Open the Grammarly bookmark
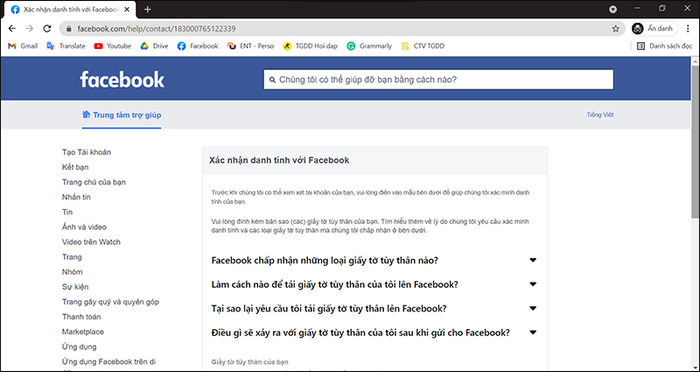The width and height of the screenshot is (700, 372). coord(369,46)
